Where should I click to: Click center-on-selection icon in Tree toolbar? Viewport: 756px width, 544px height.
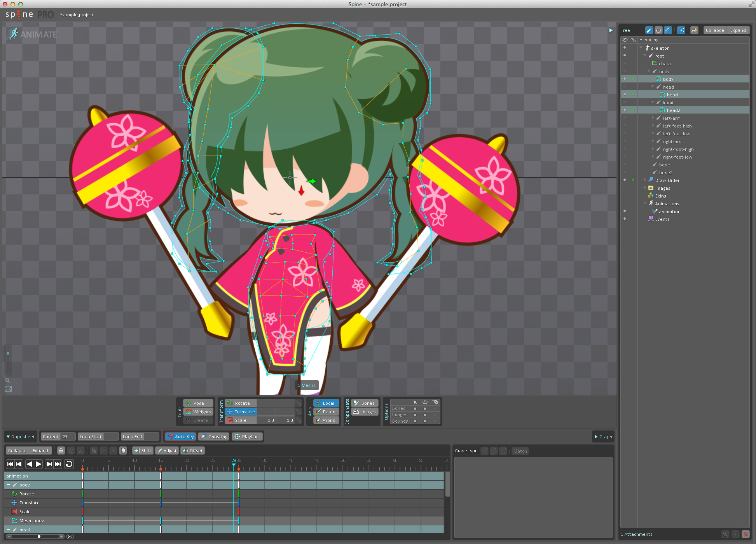[x=681, y=30]
